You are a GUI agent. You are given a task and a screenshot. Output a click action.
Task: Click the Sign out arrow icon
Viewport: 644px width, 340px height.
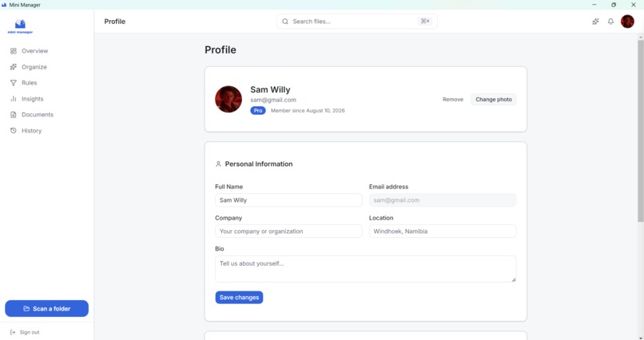point(13,332)
